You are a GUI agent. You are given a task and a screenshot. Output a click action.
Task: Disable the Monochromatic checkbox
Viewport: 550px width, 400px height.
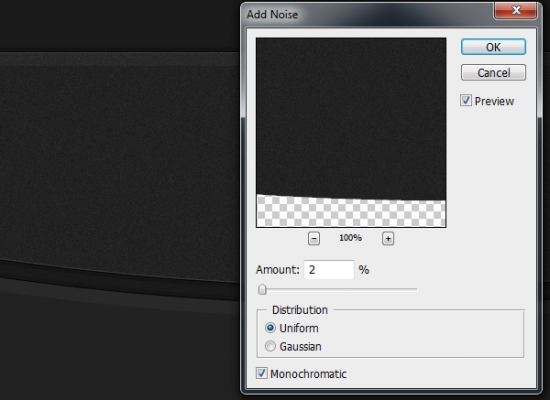(261, 373)
